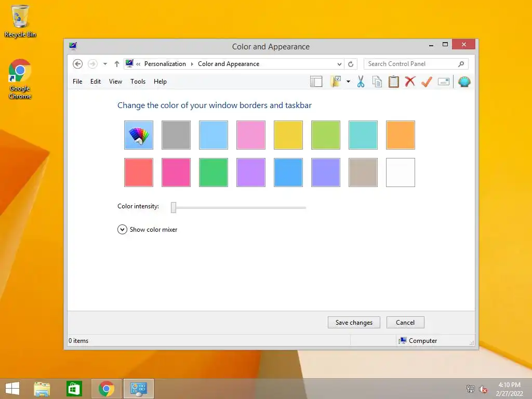
Task: Click the Copy toolbar icon
Action: point(377,82)
